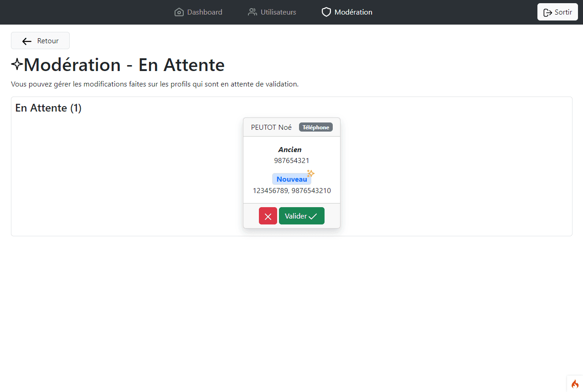Click the En Attente (1) heading
The height and width of the screenshot is (392, 583).
48,108
